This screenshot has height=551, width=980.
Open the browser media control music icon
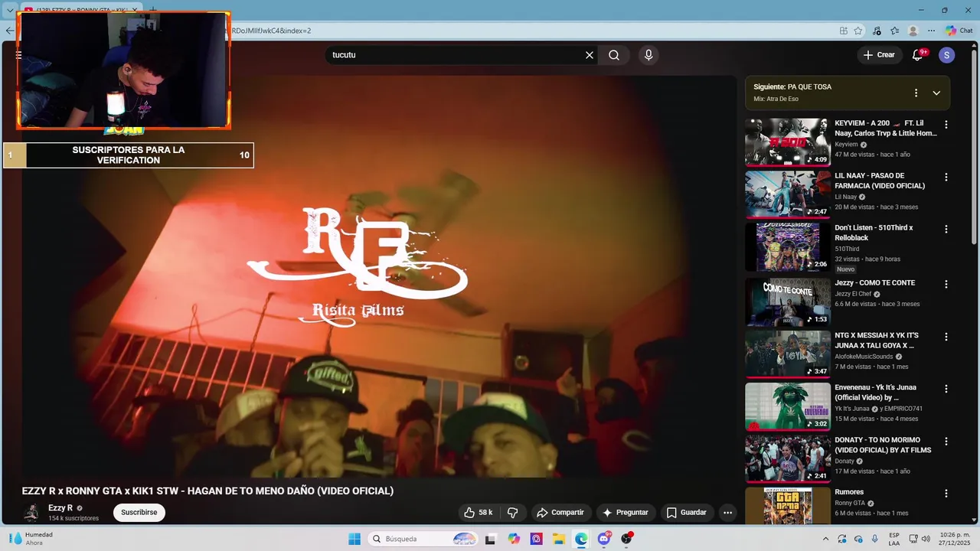coord(877,31)
